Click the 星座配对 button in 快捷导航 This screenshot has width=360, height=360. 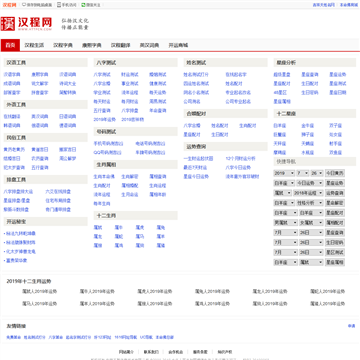335,213
